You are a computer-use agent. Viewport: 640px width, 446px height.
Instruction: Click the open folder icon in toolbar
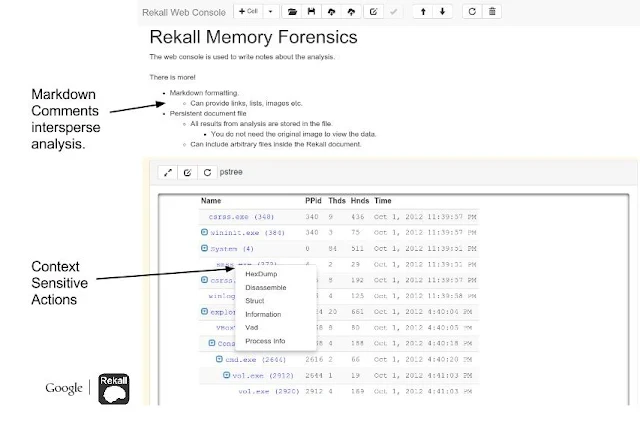292,11
